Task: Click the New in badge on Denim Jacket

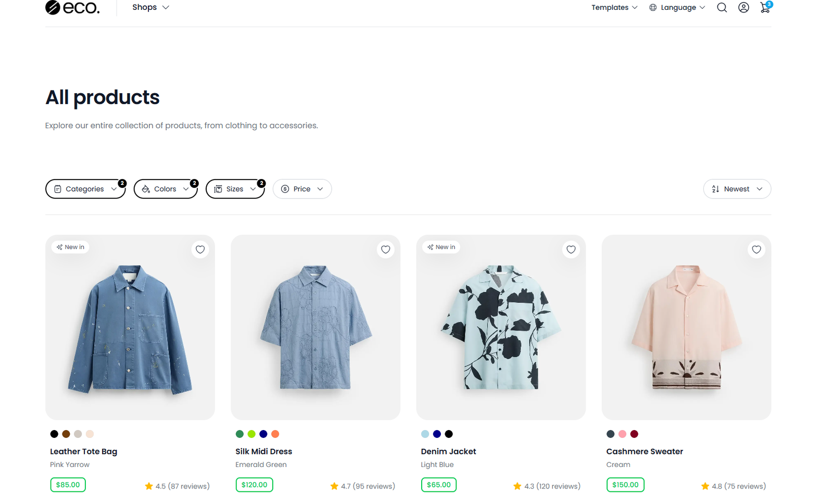Action: (441, 247)
